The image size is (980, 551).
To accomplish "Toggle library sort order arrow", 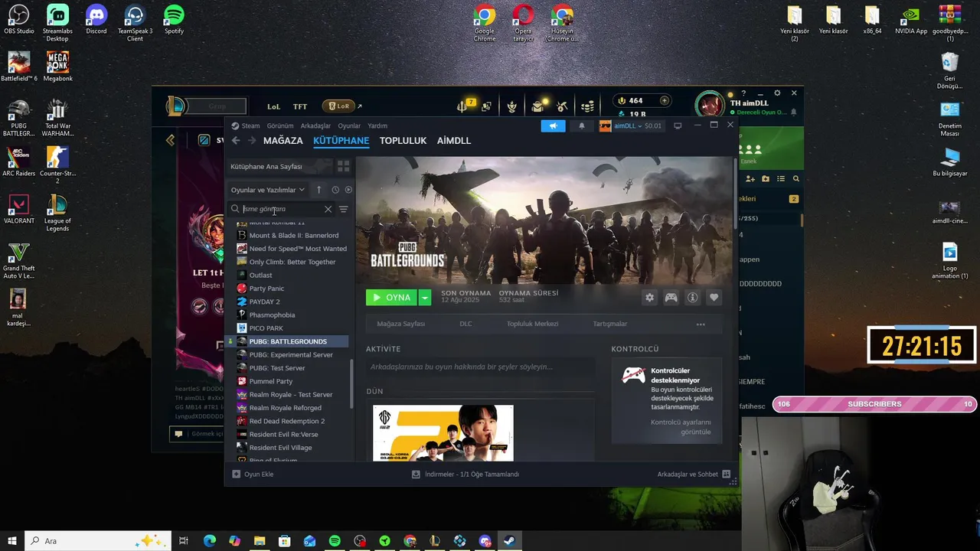I will (x=318, y=190).
